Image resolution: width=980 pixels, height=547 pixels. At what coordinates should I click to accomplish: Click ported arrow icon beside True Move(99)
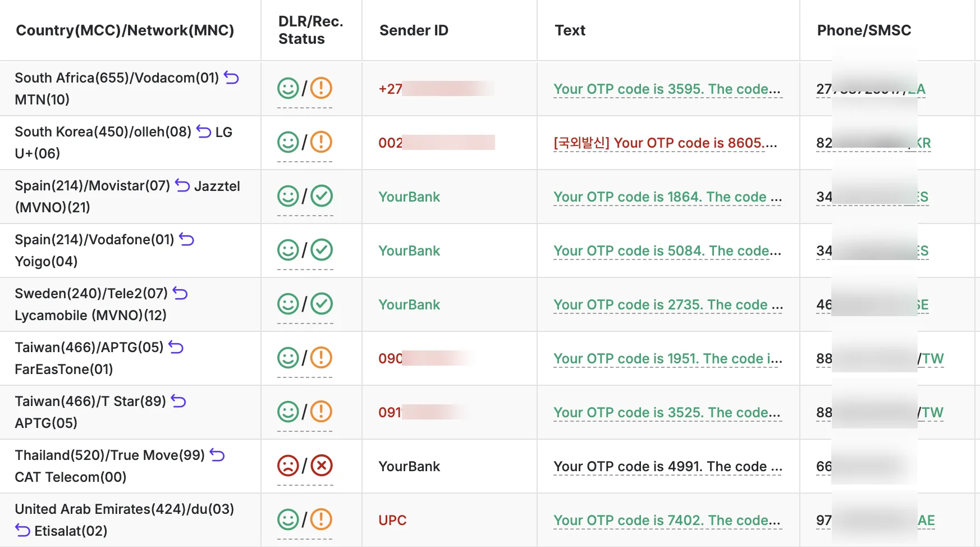click(x=217, y=455)
